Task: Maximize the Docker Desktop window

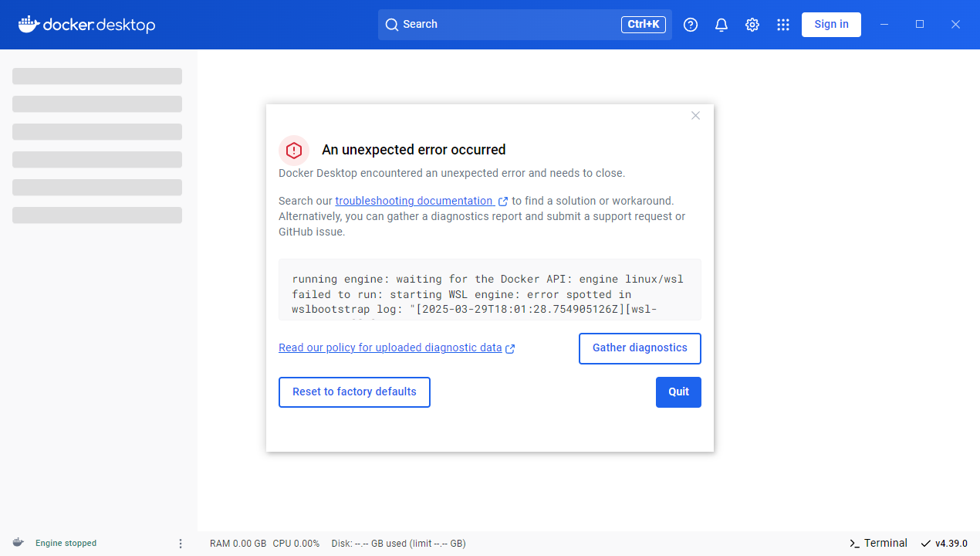Action: coord(920,25)
